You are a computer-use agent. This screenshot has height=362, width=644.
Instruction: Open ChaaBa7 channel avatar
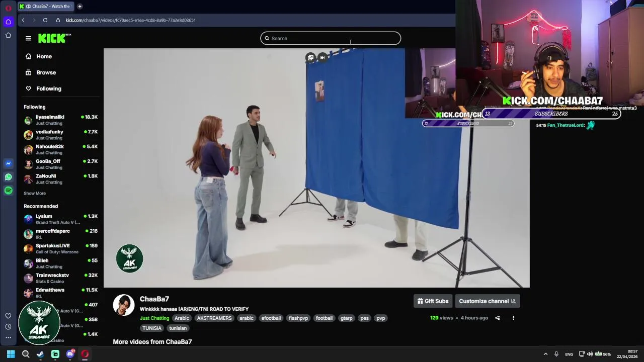pos(124,305)
